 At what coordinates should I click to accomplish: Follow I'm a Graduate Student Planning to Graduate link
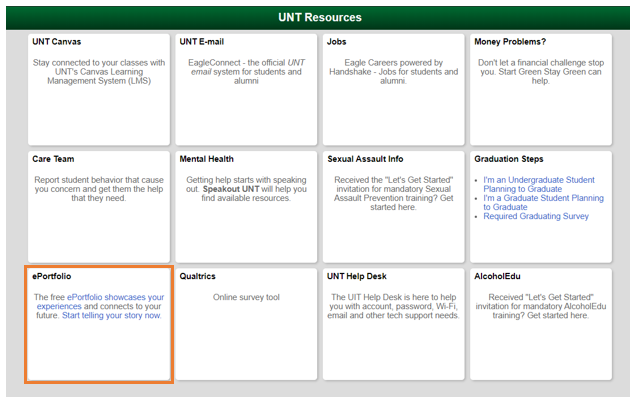click(543, 202)
